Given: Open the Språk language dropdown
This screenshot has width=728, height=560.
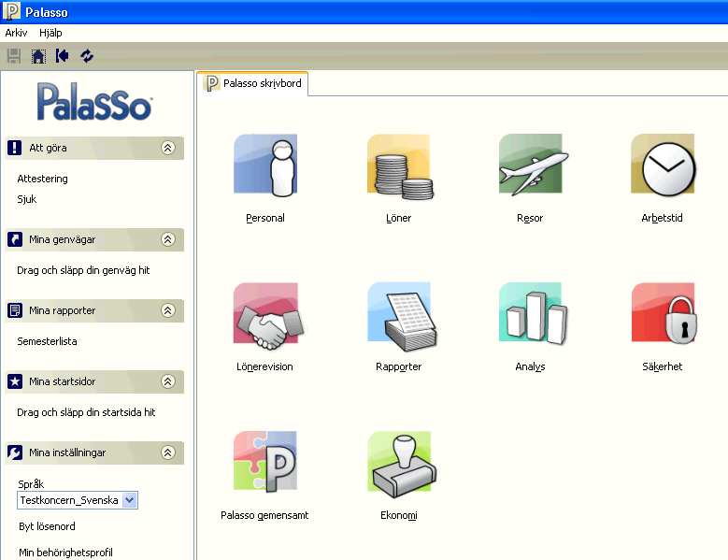Looking at the screenshot, I should (130, 500).
